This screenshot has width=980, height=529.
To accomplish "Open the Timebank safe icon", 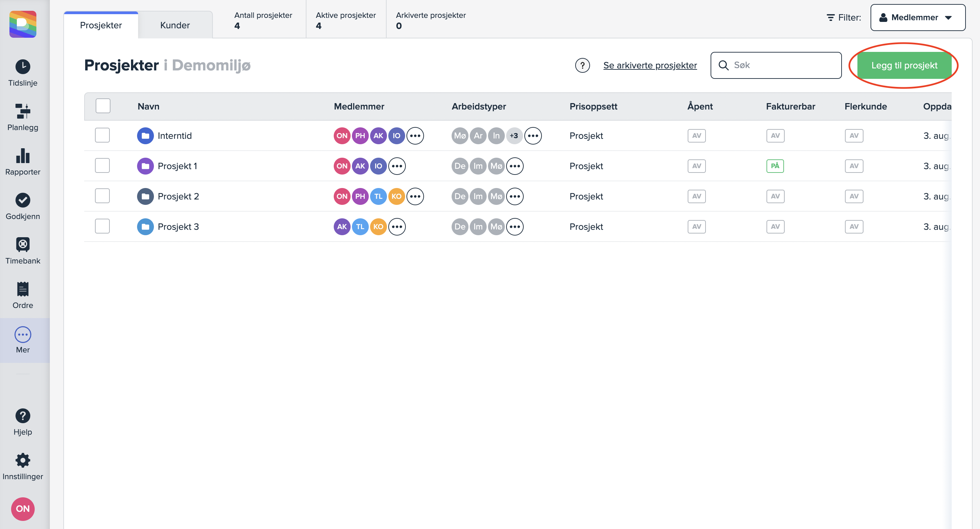I will coord(23,245).
